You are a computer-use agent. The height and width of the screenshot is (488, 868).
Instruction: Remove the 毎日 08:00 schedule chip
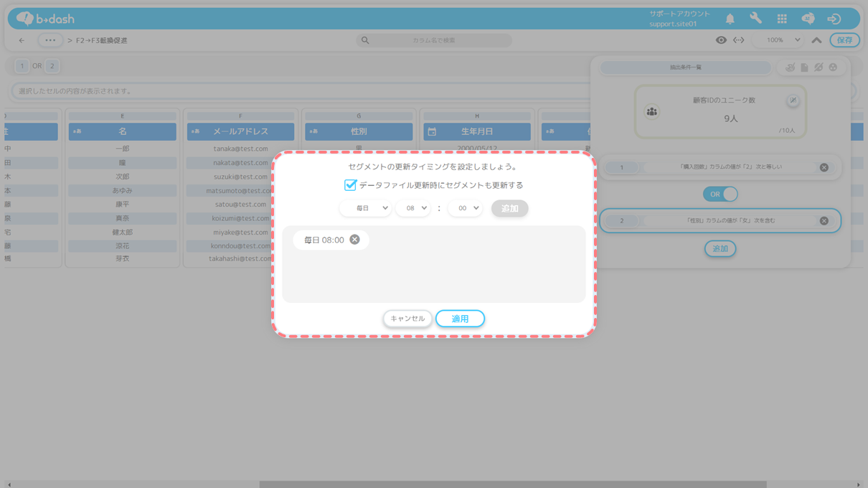(x=354, y=240)
